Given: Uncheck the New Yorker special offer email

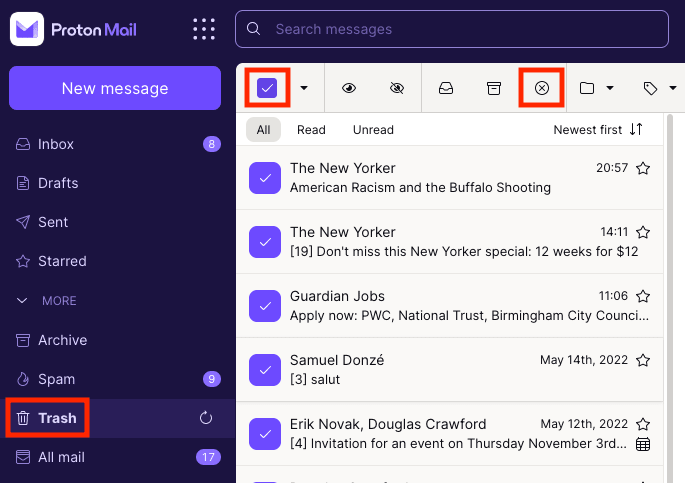Looking at the screenshot, I should [265, 242].
